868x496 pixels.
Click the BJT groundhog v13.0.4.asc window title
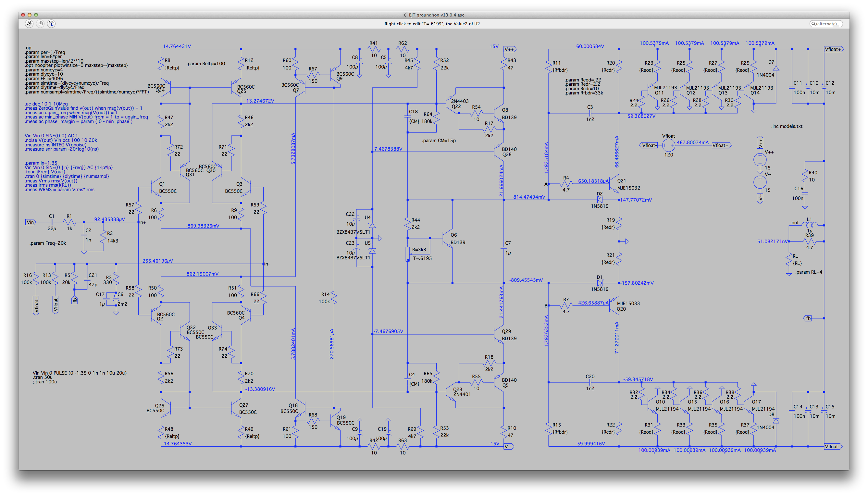coord(436,15)
